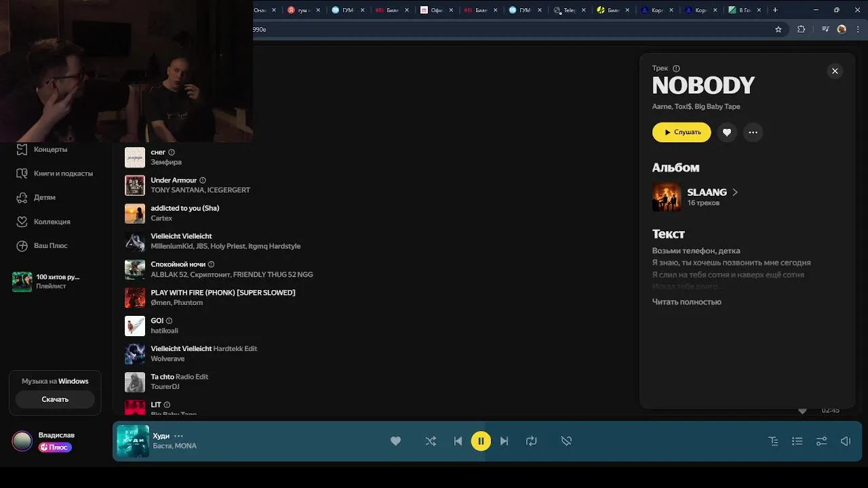Click artist TourerDJ link
The height and width of the screenshot is (488, 868).
coord(165,386)
